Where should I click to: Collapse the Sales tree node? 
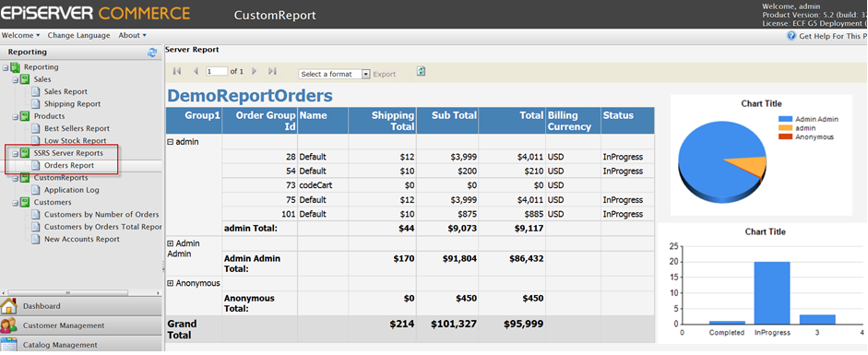pos(16,79)
